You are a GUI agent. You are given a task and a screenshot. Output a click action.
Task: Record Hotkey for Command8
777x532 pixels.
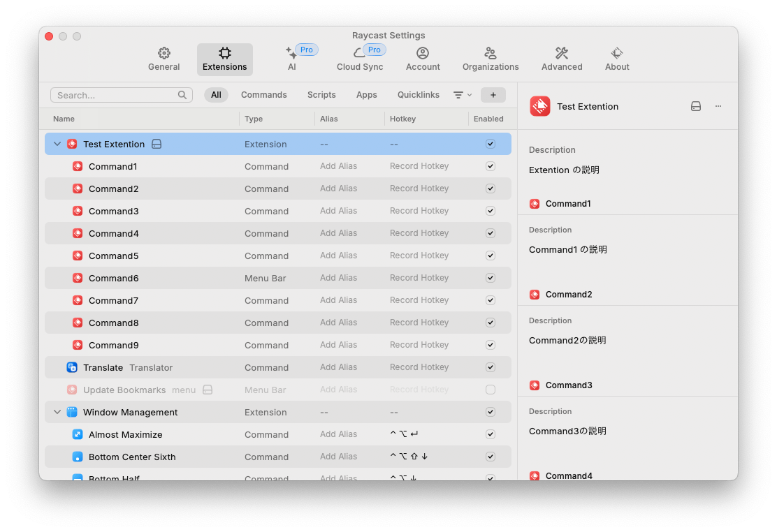coord(419,322)
